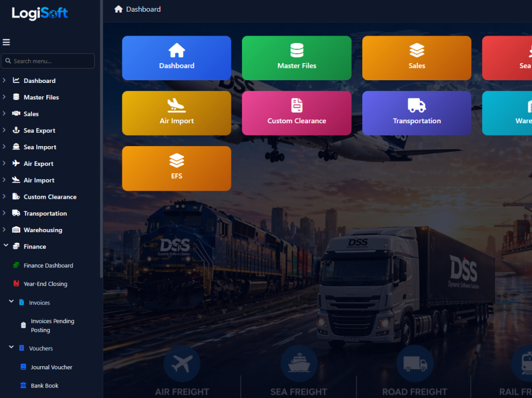Click the Air Freight circular plane icon
This screenshot has height=398, width=532.
click(x=182, y=363)
